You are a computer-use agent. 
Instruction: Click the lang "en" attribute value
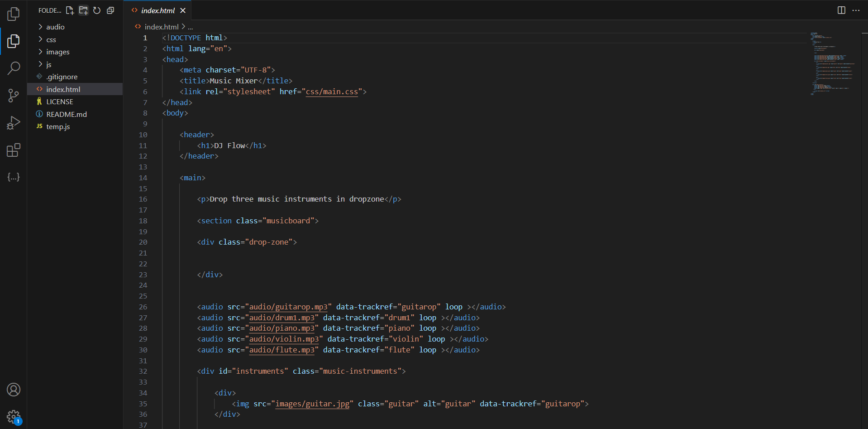219,48
